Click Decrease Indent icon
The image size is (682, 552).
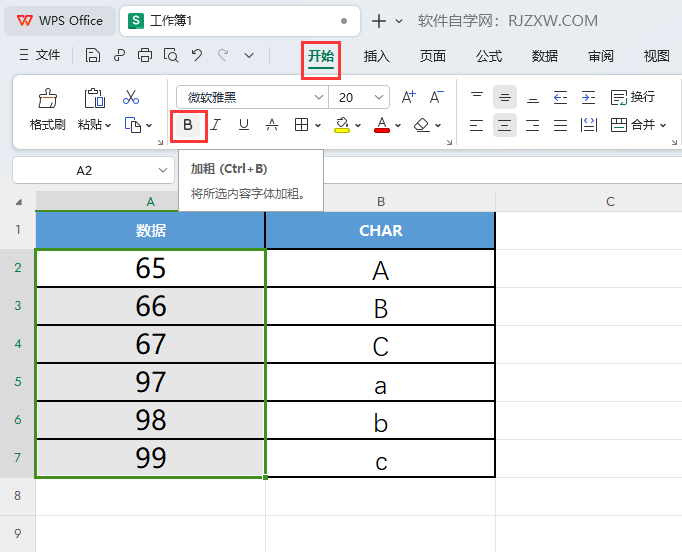coord(560,97)
